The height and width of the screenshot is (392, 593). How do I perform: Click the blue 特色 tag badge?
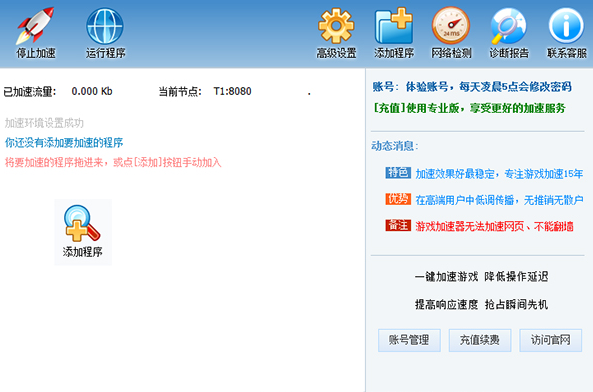coord(398,173)
